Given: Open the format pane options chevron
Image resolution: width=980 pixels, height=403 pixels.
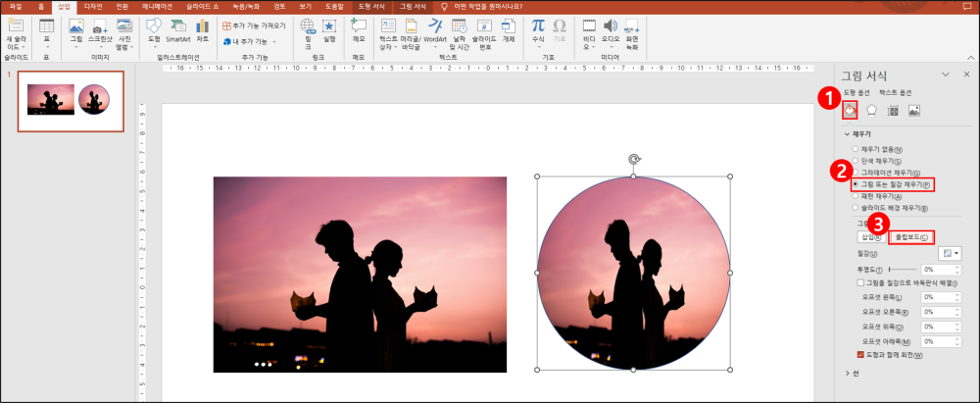Looking at the screenshot, I should (x=946, y=74).
